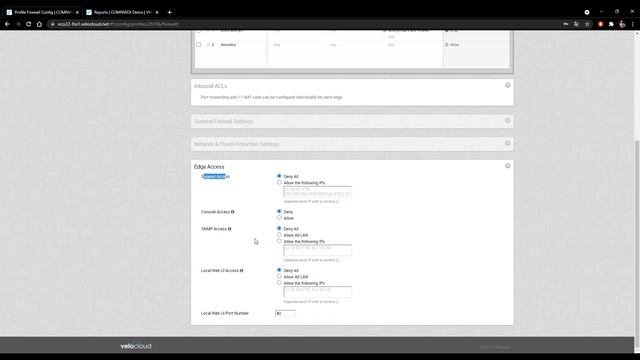Viewport: 640px width, 360px height.
Task: Open the Chrome three-dot menu
Action: tap(633, 24)
